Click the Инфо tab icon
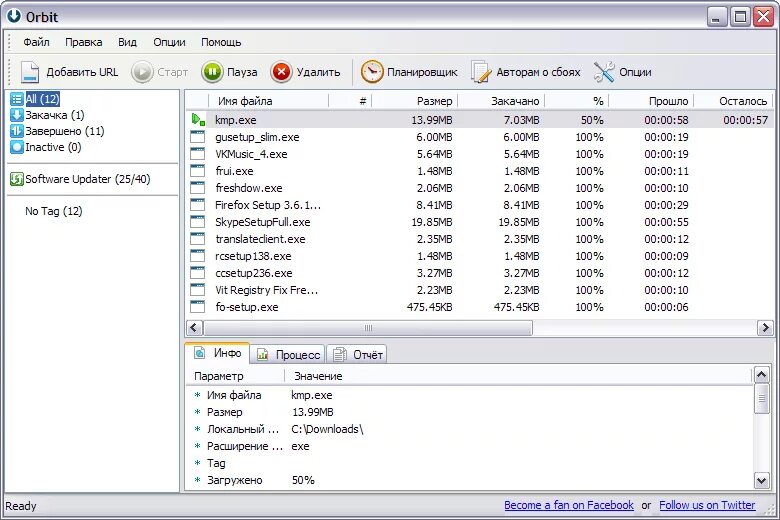Screen dimensions: 780x520 pos(199,353)
